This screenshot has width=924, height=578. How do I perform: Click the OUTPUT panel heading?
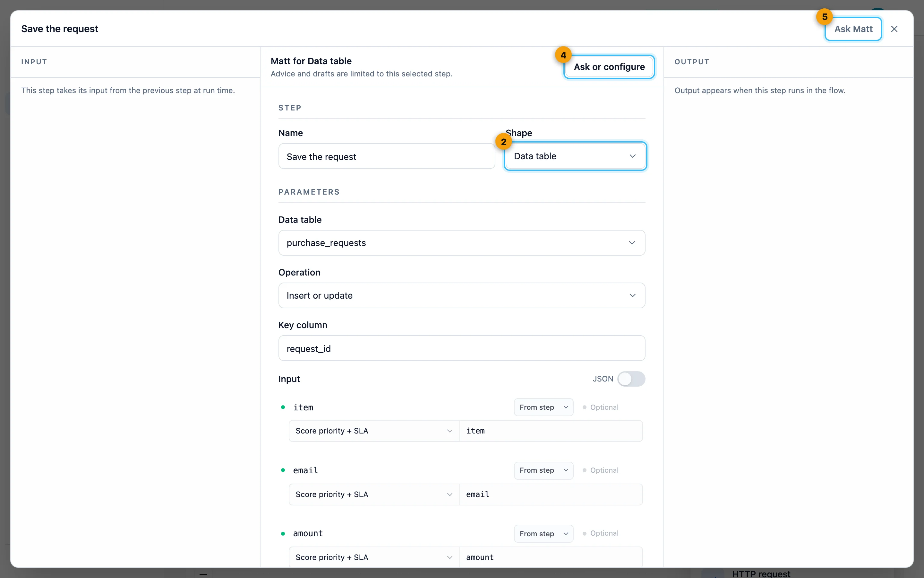692,62
